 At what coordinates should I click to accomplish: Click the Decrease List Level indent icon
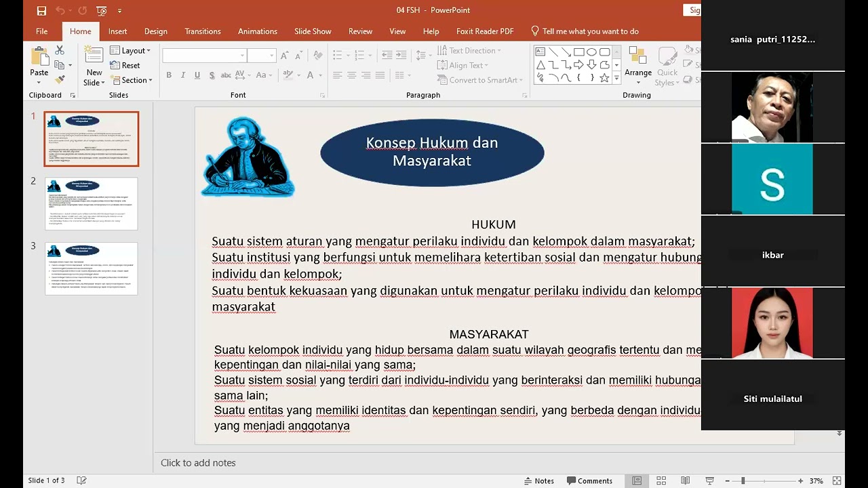pyautogui.click(x=387, y=56)
